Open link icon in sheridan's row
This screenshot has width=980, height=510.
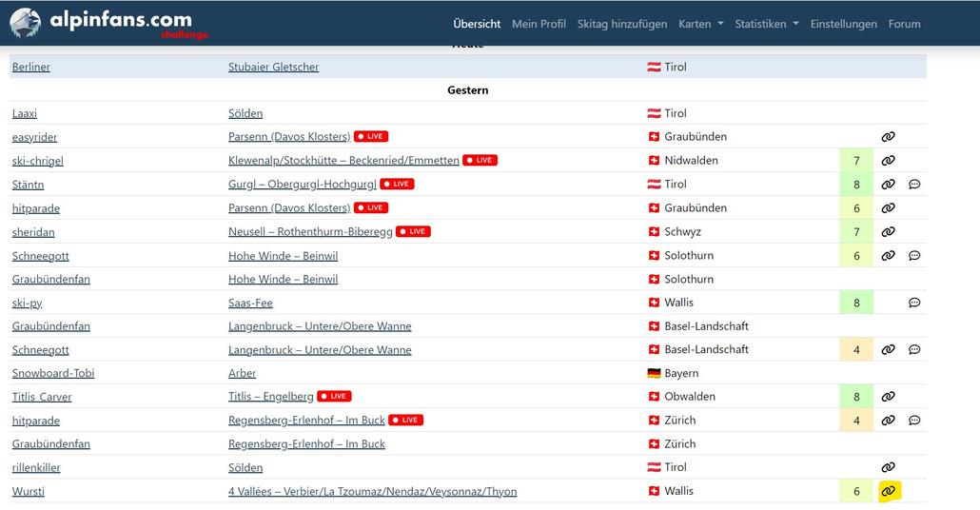coord(888,232)
